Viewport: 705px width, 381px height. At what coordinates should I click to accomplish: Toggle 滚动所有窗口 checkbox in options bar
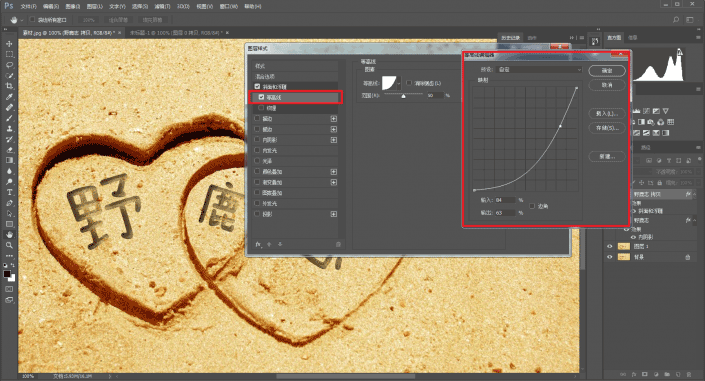pos(32,20)
